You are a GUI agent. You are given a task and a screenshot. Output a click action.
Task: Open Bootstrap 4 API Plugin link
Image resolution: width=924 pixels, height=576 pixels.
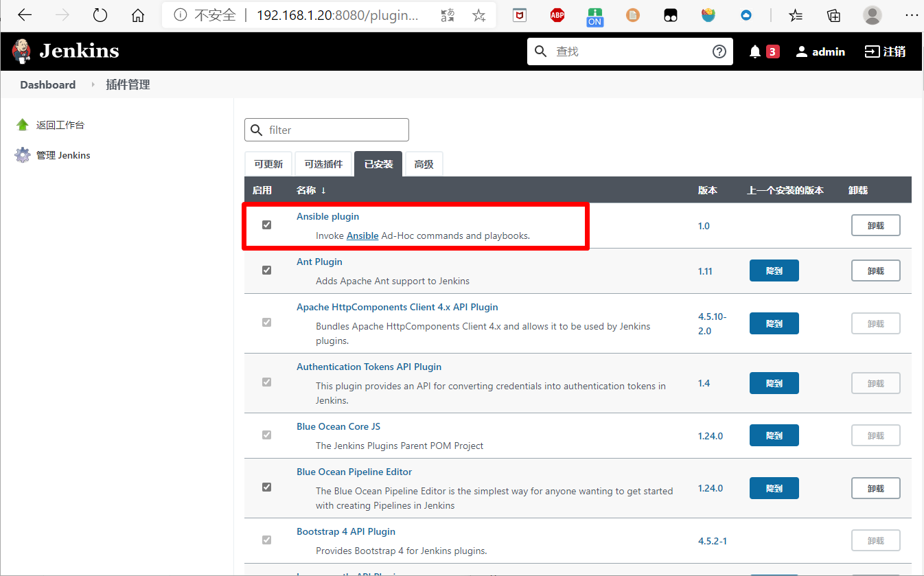pyautogui.click(x=346, y=531)
